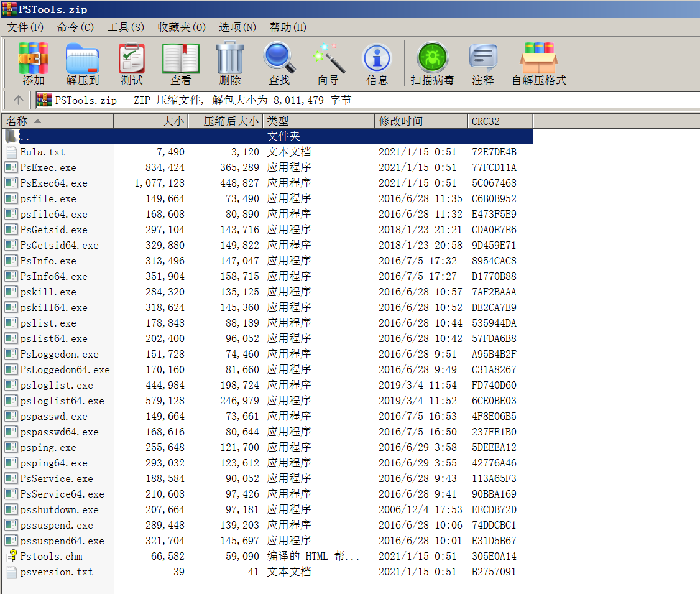The image size is (700, 594).
Task: Sort by Size (大小) column header
Action: 151,121
